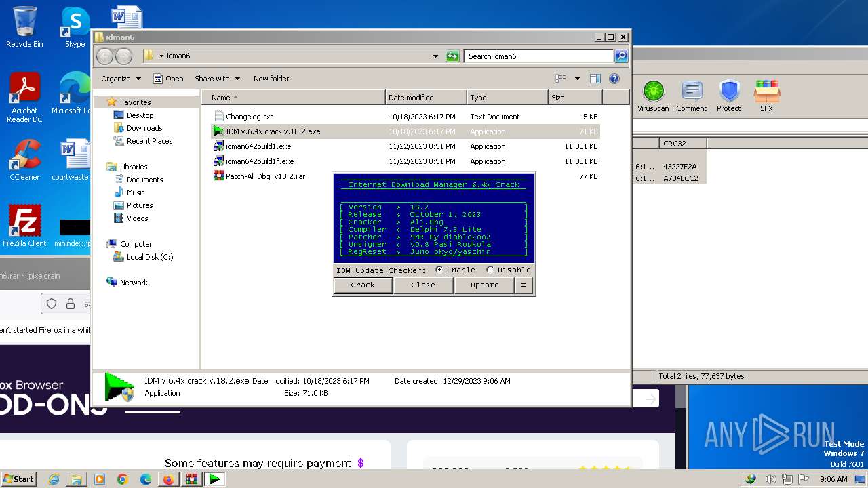Select the Enable radio for IDM Update Checker
This screenshot has width=868, height=488.
point(439,270)
